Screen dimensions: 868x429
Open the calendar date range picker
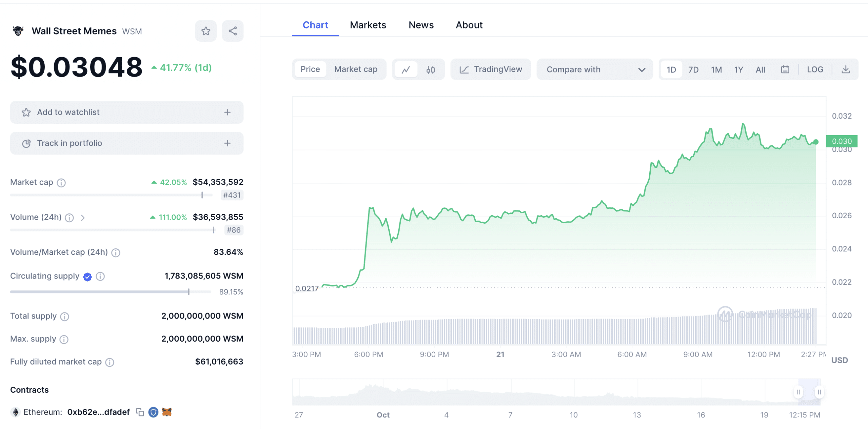[x=785, y=69]
